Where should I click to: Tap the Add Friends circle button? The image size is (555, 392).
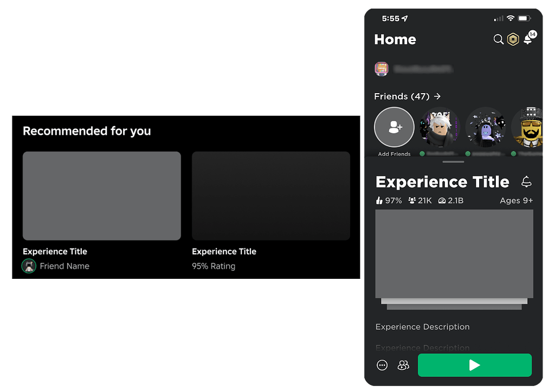tap(394, 127)
